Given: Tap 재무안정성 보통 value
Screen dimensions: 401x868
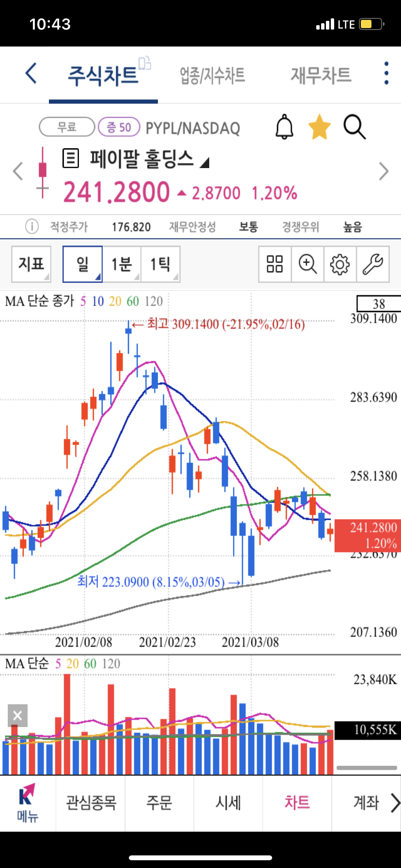Looking at the screenshot, I should 248,227.
